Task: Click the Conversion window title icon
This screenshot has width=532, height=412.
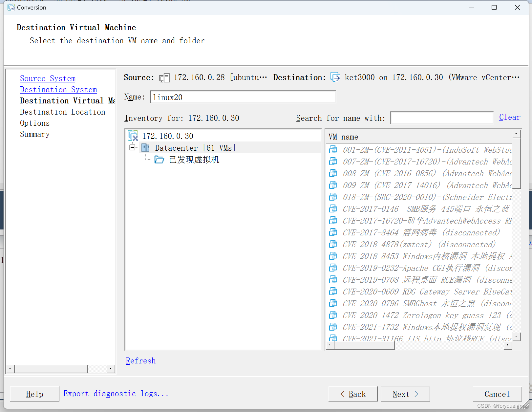Action: pos(11,7)
